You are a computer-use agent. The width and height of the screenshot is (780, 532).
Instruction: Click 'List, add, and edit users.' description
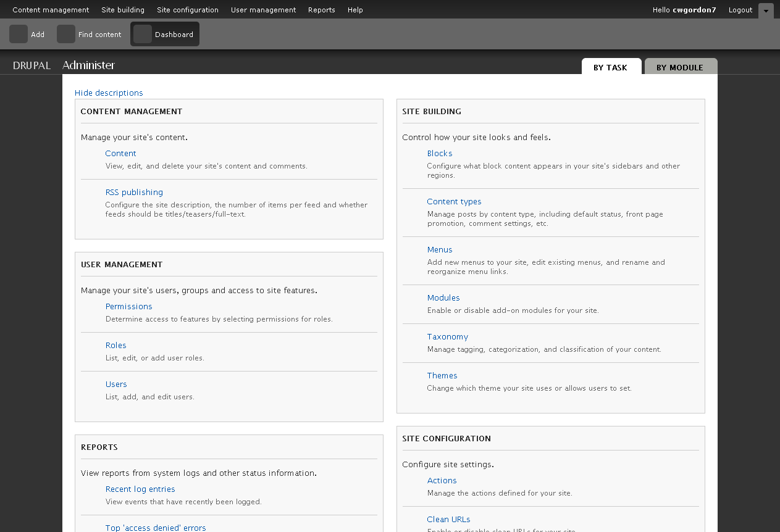click(x=150, y=397)
